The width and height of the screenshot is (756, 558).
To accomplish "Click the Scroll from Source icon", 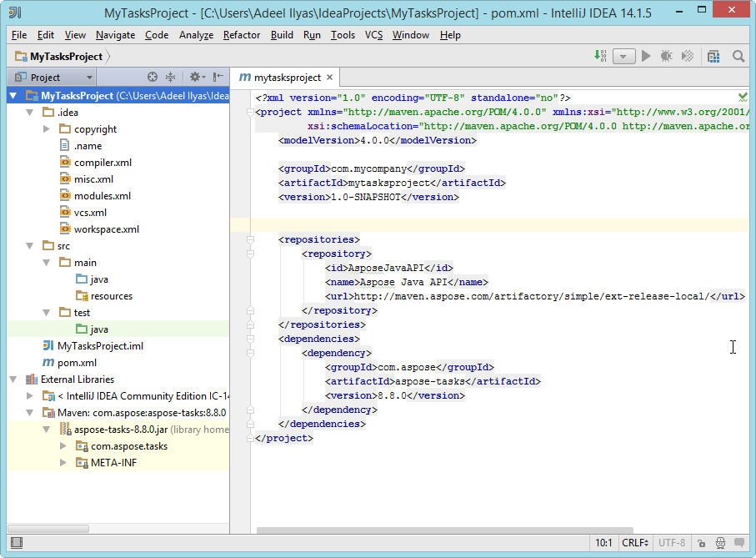I will tap(153, 77).
